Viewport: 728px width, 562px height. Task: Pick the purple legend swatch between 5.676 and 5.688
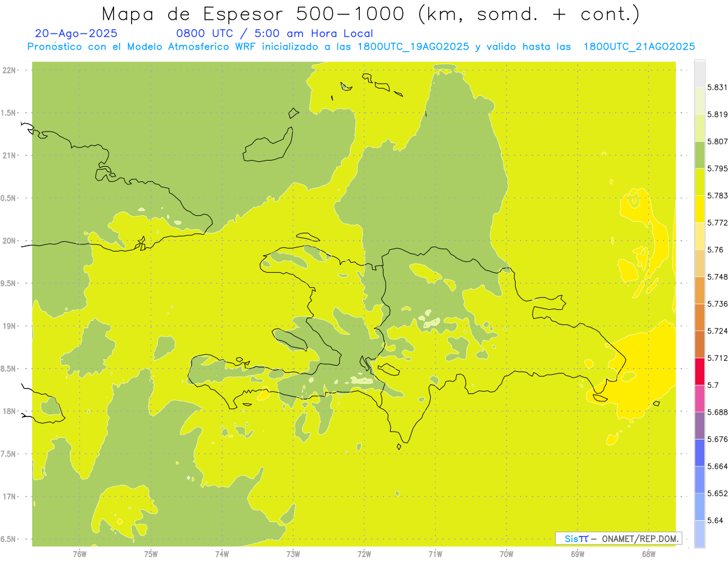tap(699, 426)
